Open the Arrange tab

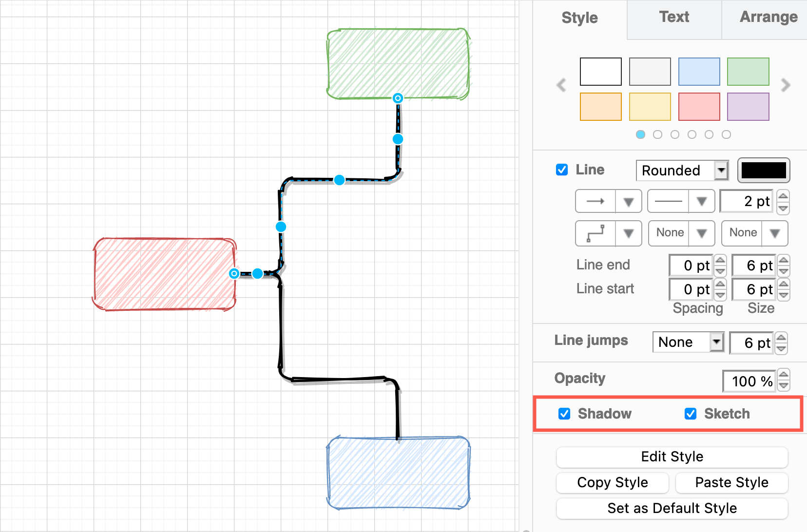coord(769,17)
